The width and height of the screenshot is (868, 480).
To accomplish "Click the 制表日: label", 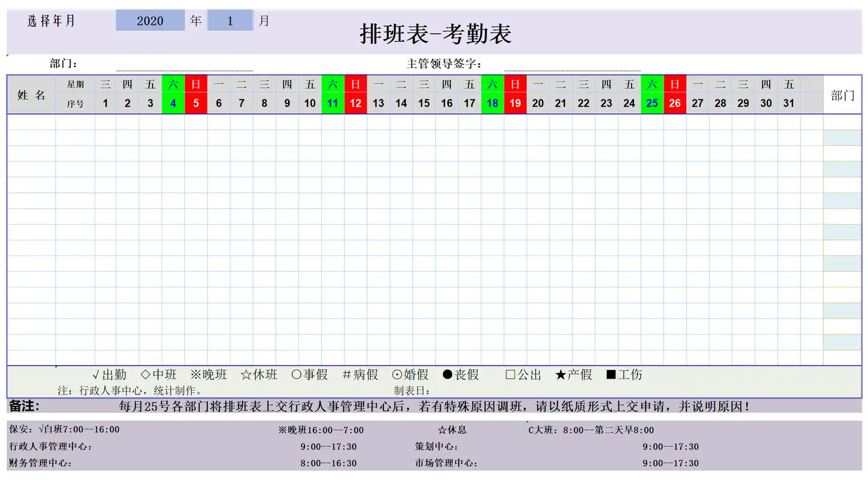I will [412, 391].
